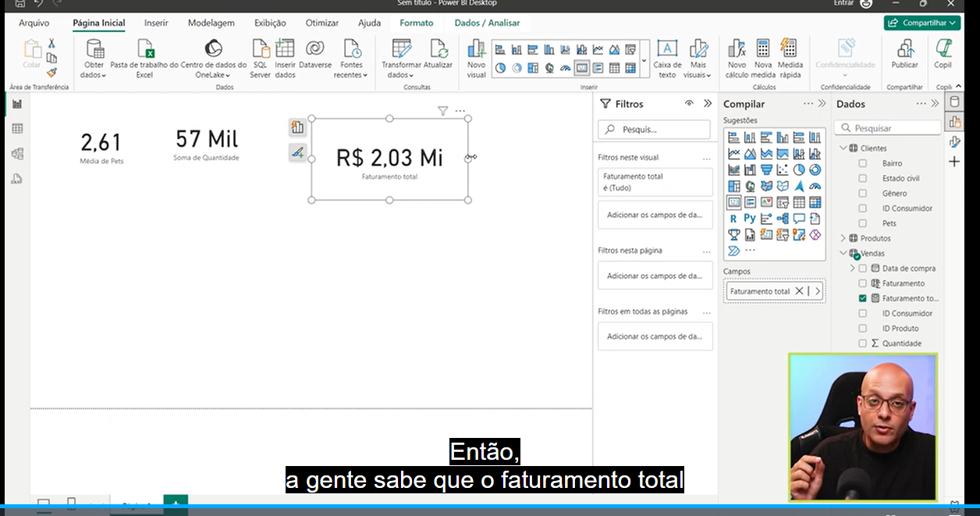
Task: Check the ID Produto field
Action: tap(863, 328)
